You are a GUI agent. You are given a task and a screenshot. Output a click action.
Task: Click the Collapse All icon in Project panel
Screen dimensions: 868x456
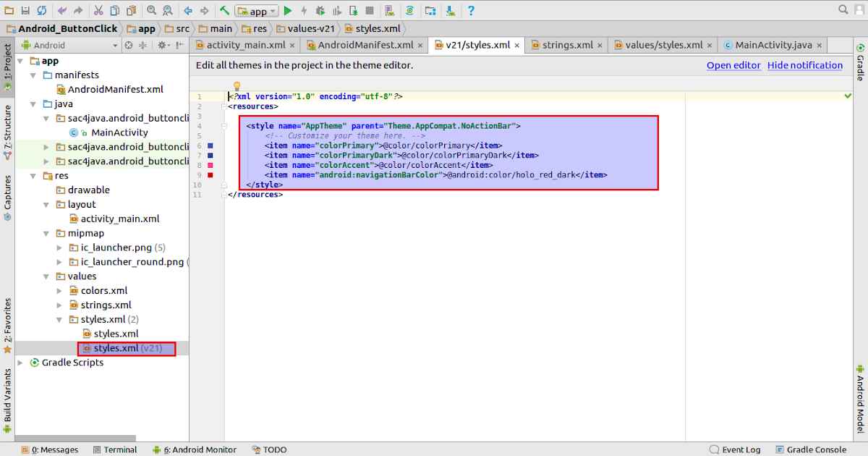point(142,45)
